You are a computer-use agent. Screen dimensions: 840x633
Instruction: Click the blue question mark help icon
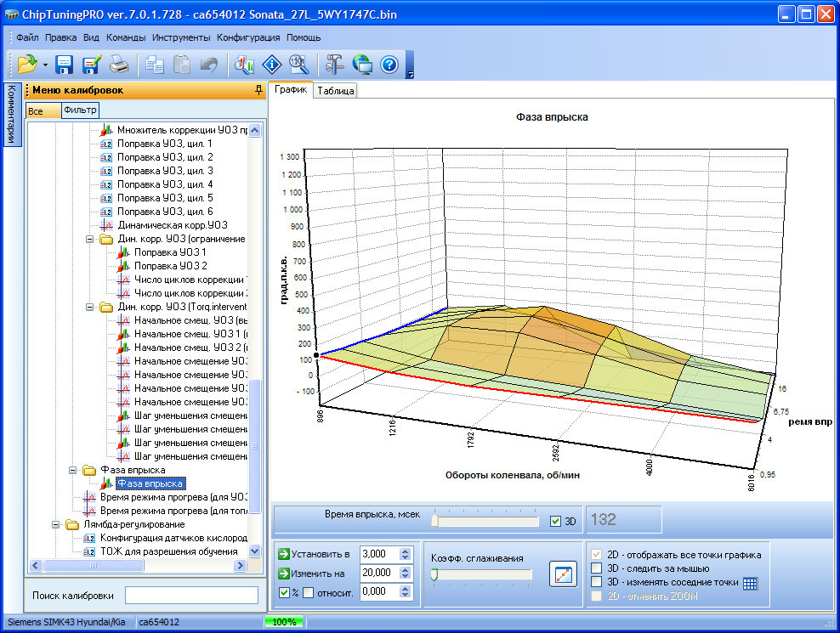click(x=389, y=65)
